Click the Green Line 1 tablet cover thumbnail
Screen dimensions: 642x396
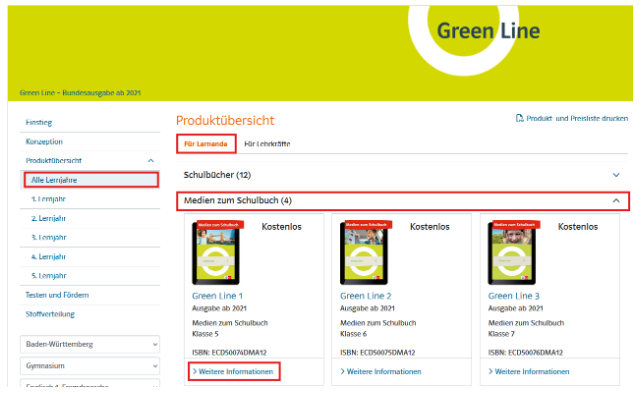(216, 253)
